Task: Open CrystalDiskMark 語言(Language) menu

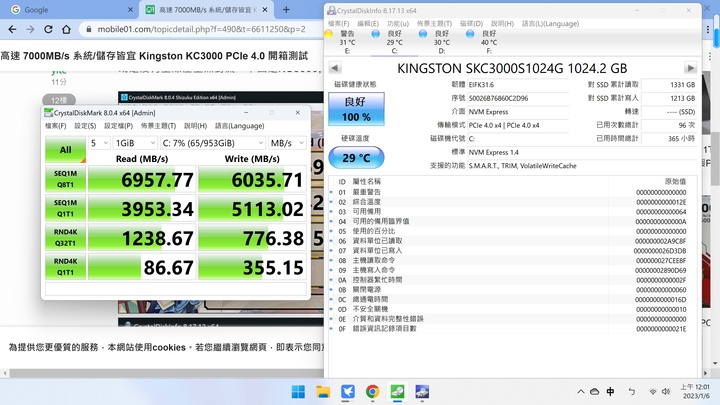Action: pos(239,126)
